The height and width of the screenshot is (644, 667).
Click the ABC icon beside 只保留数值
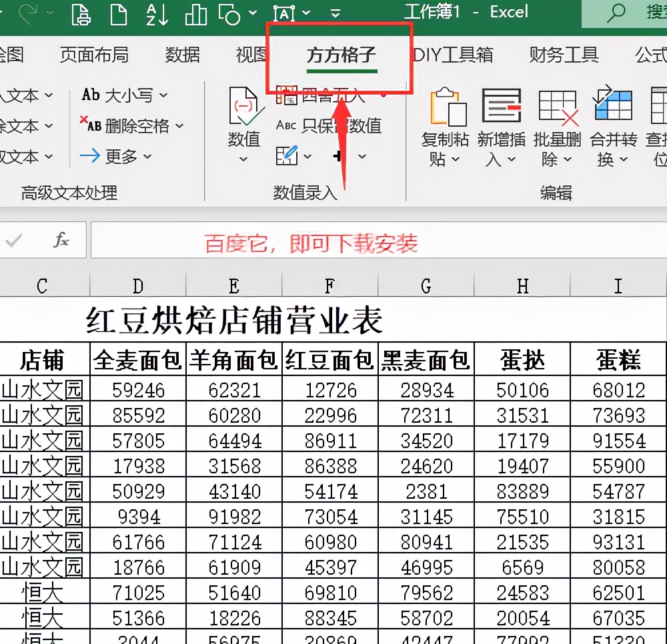(286, 125)
